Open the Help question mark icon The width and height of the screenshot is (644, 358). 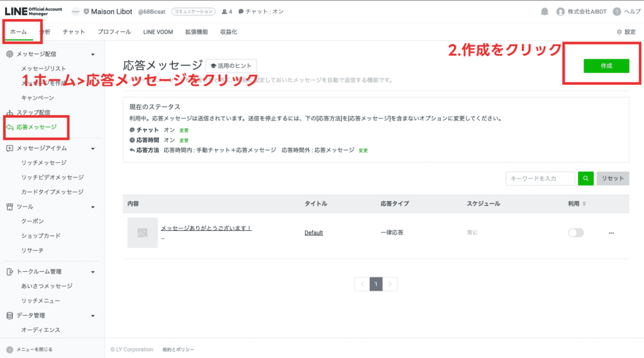click(x=617, y=11)
